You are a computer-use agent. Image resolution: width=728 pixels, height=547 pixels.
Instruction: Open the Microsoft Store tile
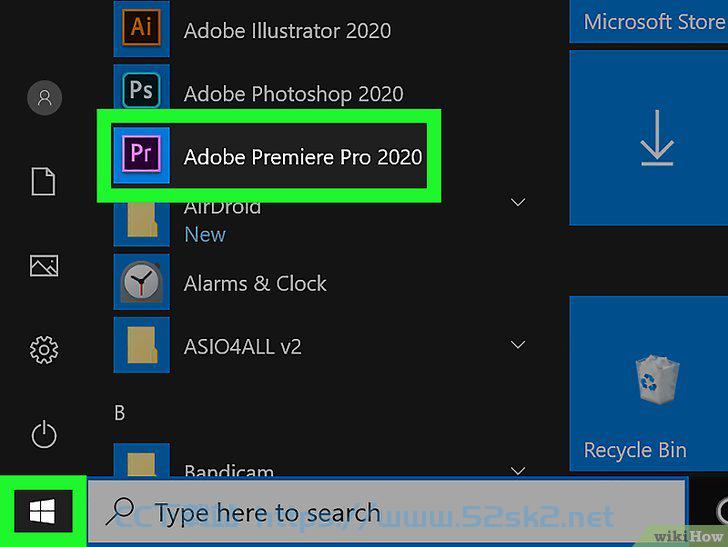click(649, 21)
